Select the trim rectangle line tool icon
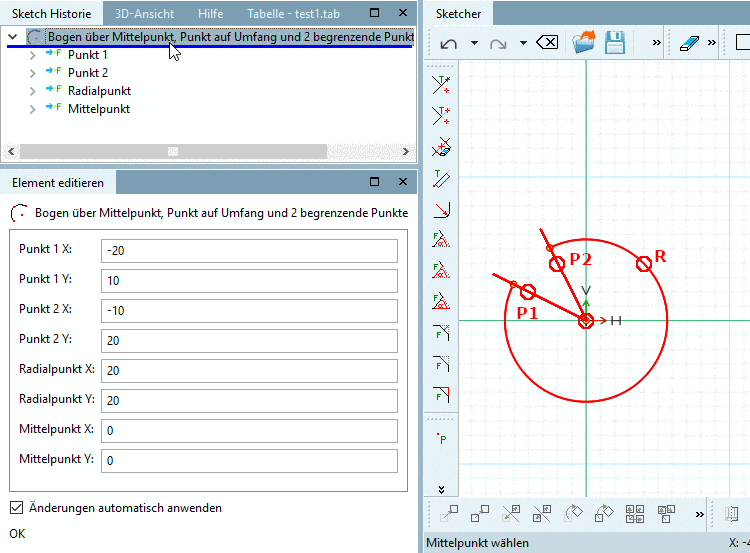This screenshot has width=750, height=553. (x=441, y=178)
